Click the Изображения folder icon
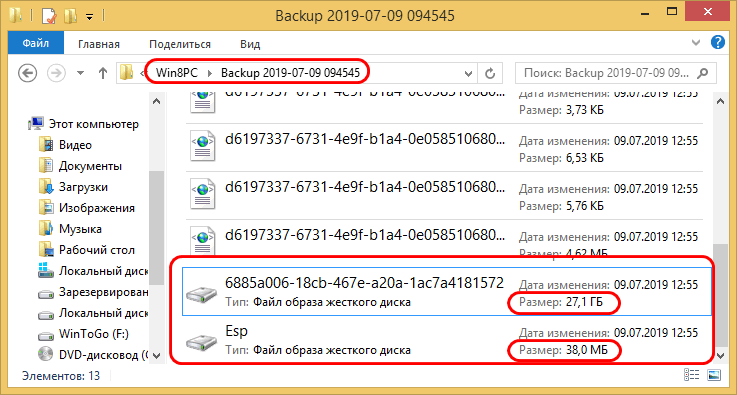The image size is (737, 395). tap(47, 208)
